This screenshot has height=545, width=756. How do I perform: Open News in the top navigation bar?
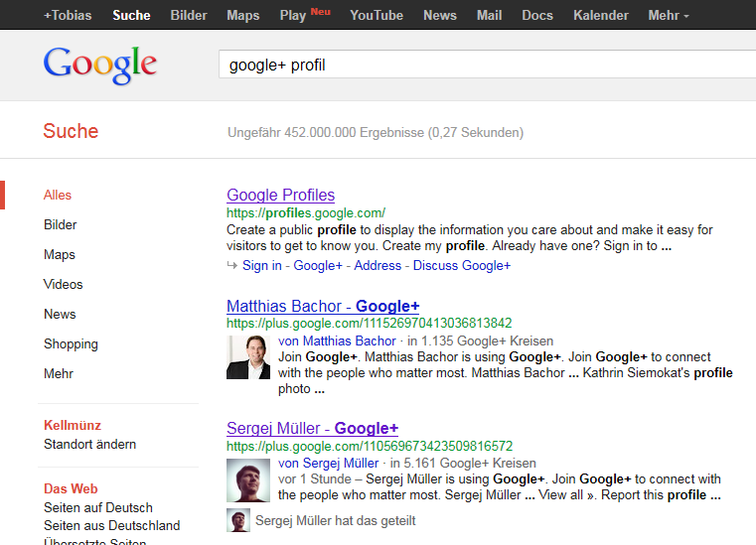(x=440, y=16)
